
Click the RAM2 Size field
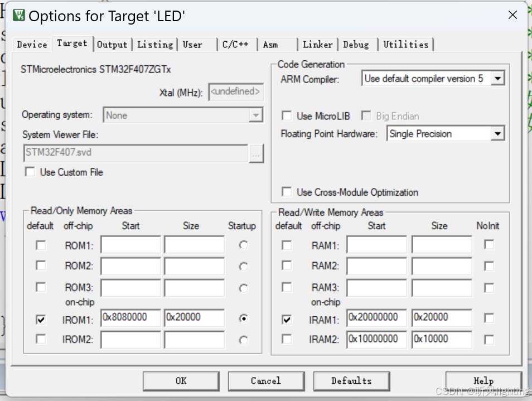[x=442, y=266]
